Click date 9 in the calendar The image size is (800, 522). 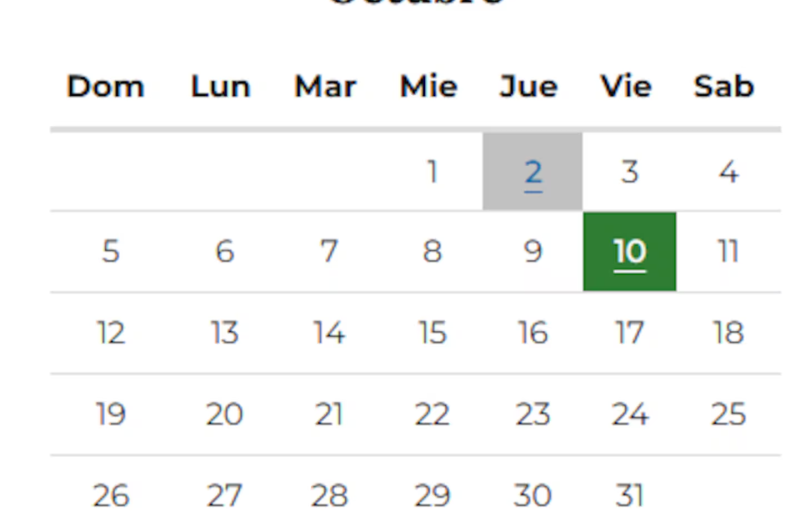(x=533, y=252)
